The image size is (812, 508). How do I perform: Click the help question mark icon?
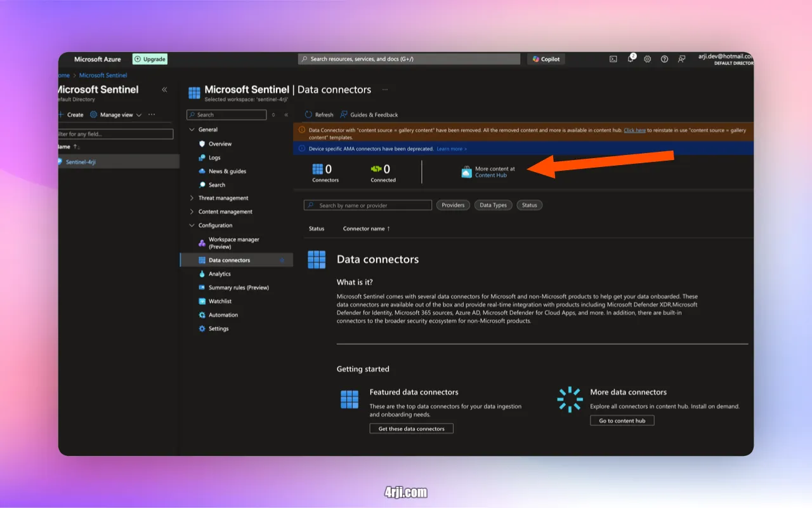tap(664, 59)
